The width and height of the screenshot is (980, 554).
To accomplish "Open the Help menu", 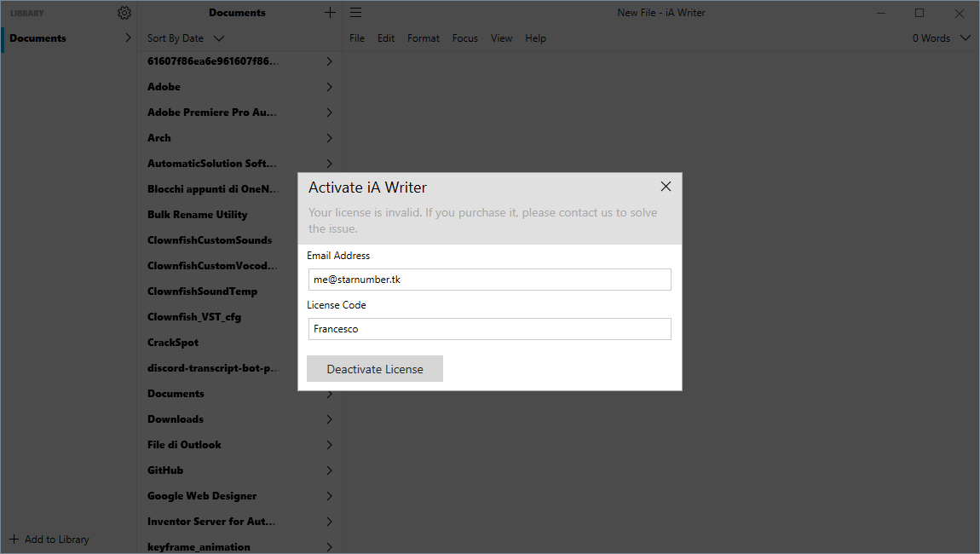I will pos(536,38).
